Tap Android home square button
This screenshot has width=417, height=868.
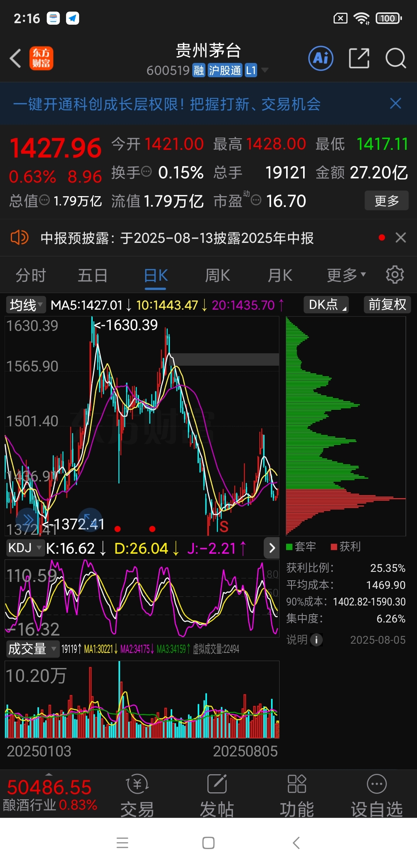(x=208, y=843)
